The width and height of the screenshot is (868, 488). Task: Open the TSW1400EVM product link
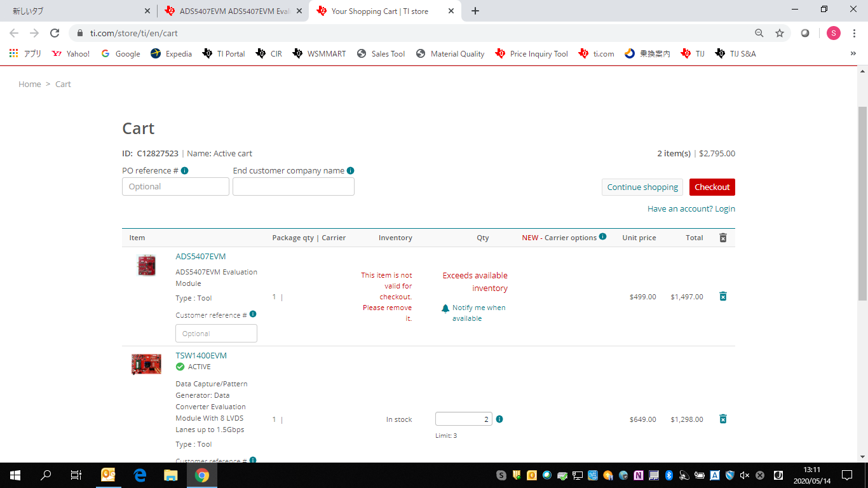coord(201,355)
